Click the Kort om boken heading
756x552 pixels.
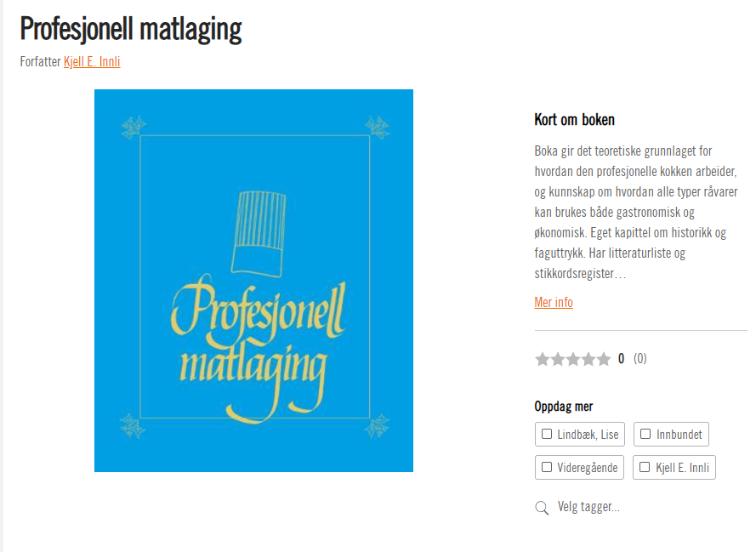point(574,120)
